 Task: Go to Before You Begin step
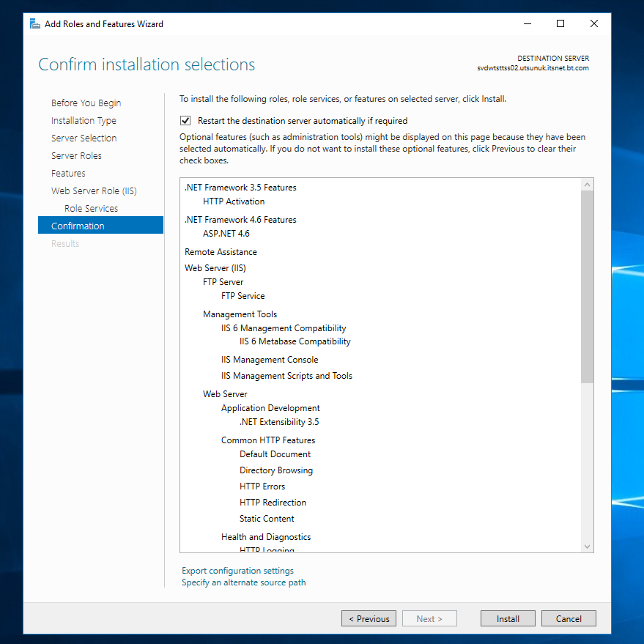tap(86, 103)
